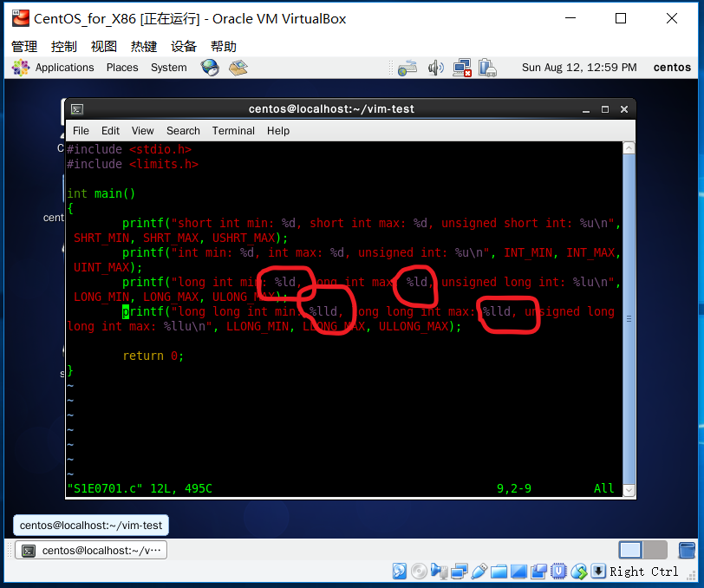Click the trash icon on bottom panel
Screen dimensions: 704x588
(x=687, y=550)
